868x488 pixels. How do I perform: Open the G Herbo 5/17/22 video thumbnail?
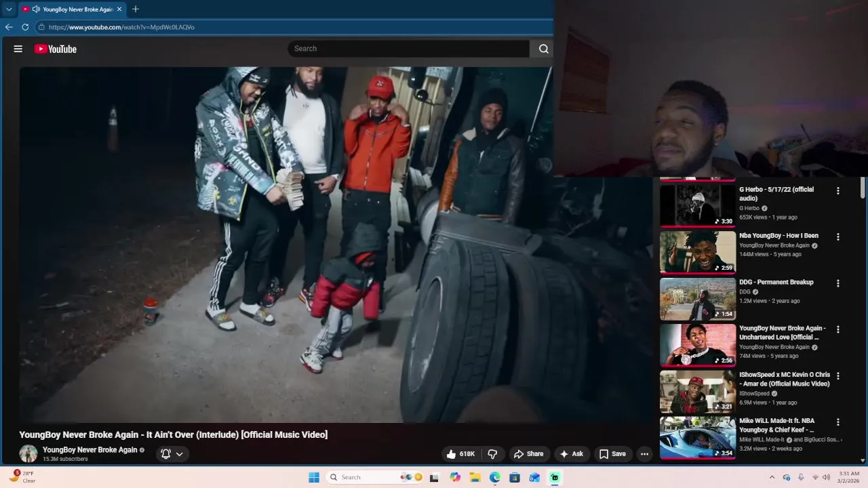[x=698, y=205]
